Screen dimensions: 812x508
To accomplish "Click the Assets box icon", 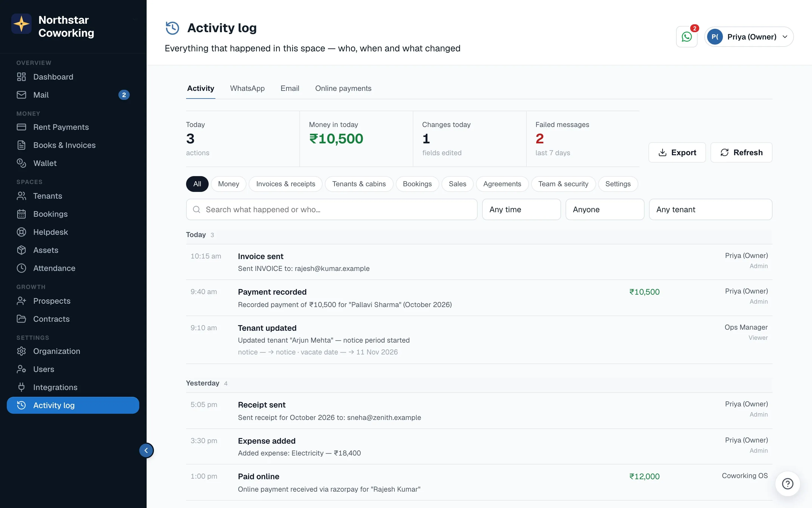I will click(21, 250).
